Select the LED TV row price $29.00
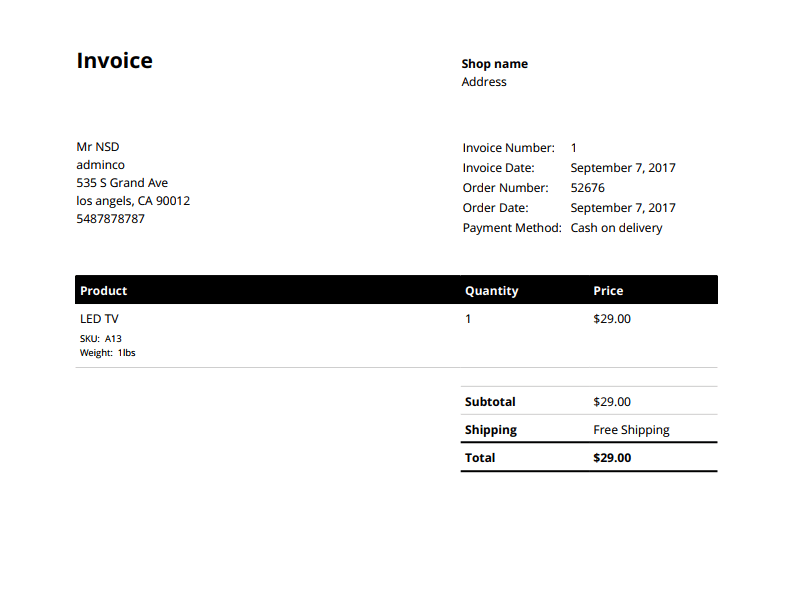The height and width of the screenshot is (600, 789). click(x=612, y=319)
